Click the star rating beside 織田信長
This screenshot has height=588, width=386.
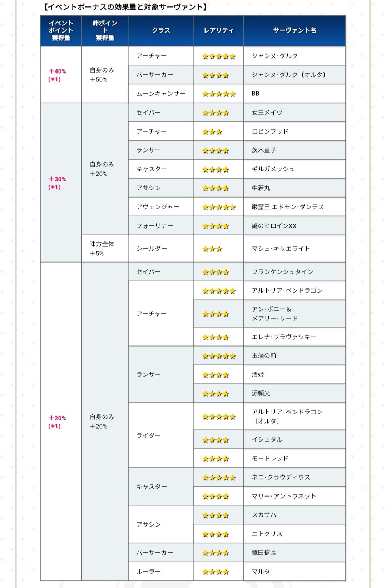pos(216,553)
